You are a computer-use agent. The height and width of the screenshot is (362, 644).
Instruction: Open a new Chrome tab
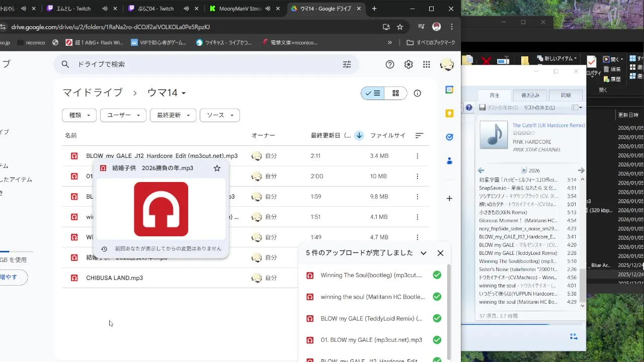click(374, 9)
